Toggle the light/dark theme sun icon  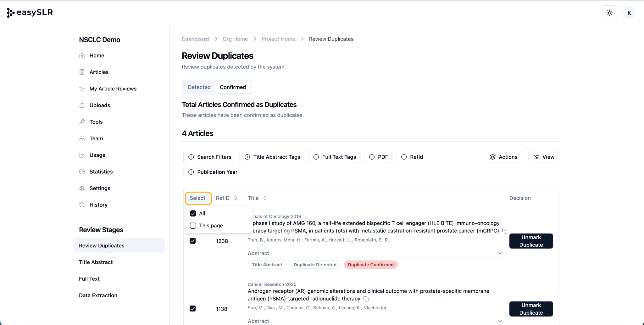tap(609, 13)
